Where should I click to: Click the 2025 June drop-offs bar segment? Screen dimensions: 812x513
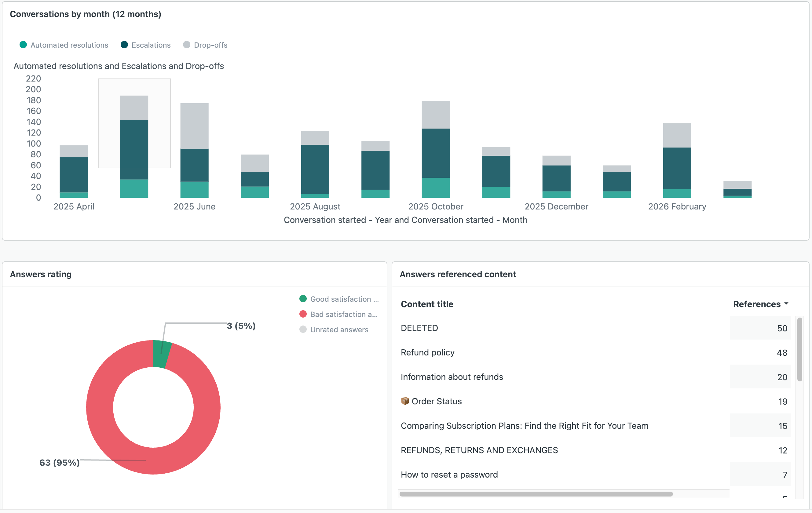tap(194, 126)
